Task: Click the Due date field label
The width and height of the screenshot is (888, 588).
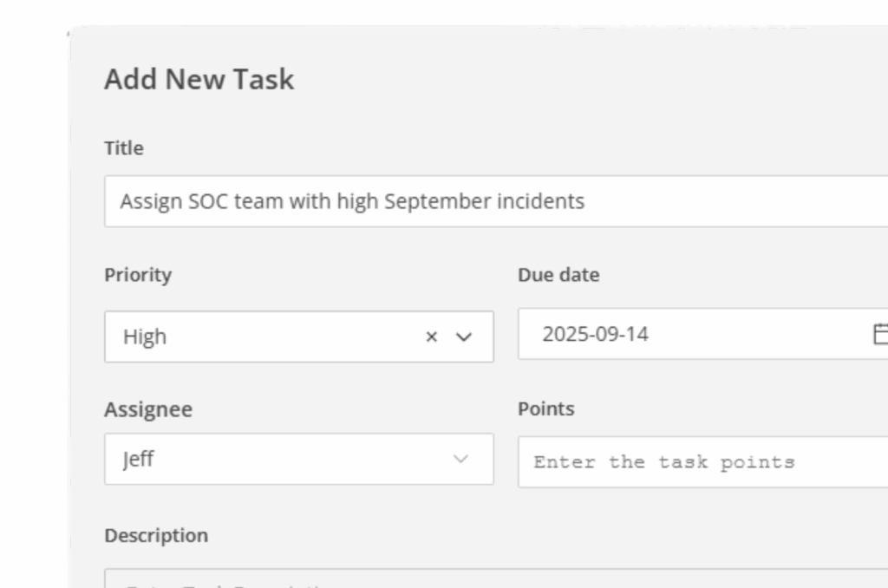Action: tap(558, 275)
